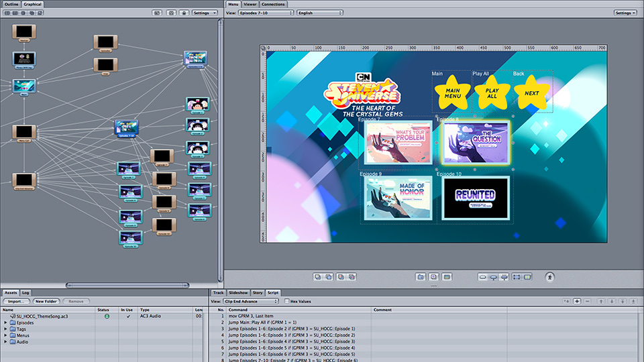Expand the Audio folder

pyautogui.click(x=6, y=341)
